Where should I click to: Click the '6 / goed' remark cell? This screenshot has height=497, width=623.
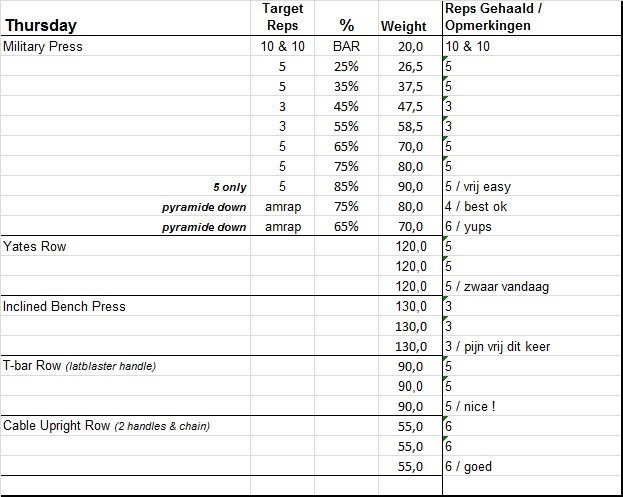coord(472,466)
